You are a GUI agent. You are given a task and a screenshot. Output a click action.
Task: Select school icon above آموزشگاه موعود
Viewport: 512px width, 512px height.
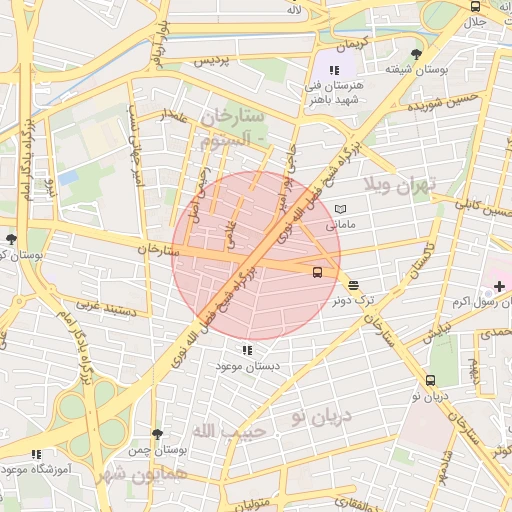(36, 454)
